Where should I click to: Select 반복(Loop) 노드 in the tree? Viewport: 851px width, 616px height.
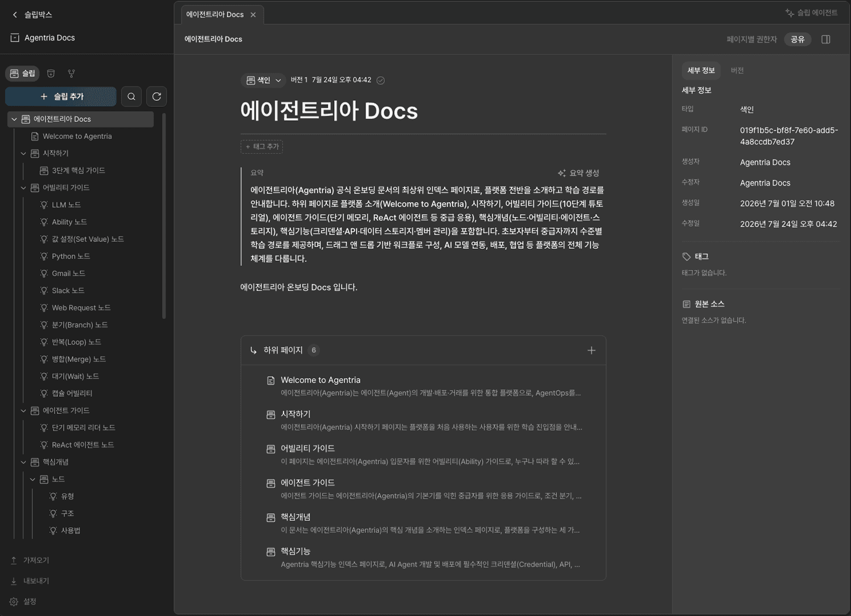[x=76, y=342]
